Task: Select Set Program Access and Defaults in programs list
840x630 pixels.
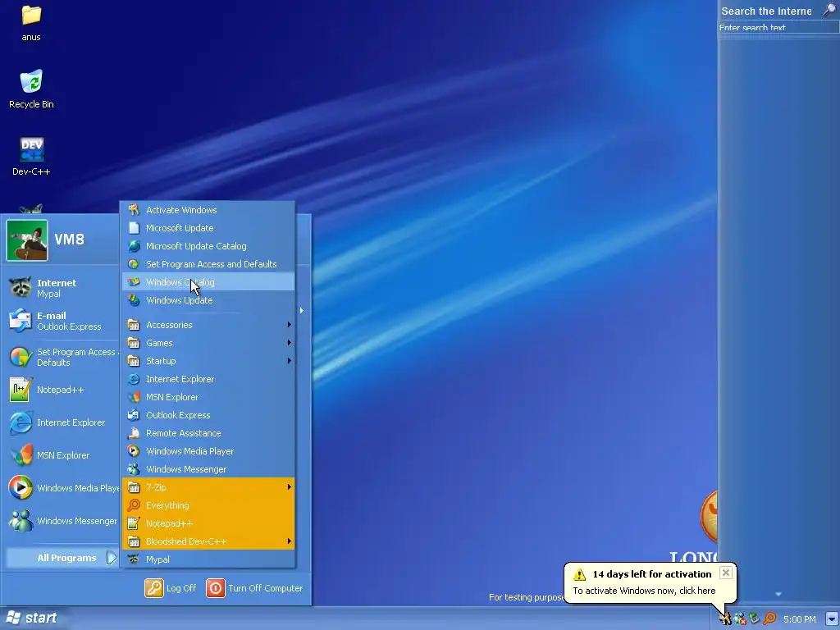Action: tap(208, 264)
